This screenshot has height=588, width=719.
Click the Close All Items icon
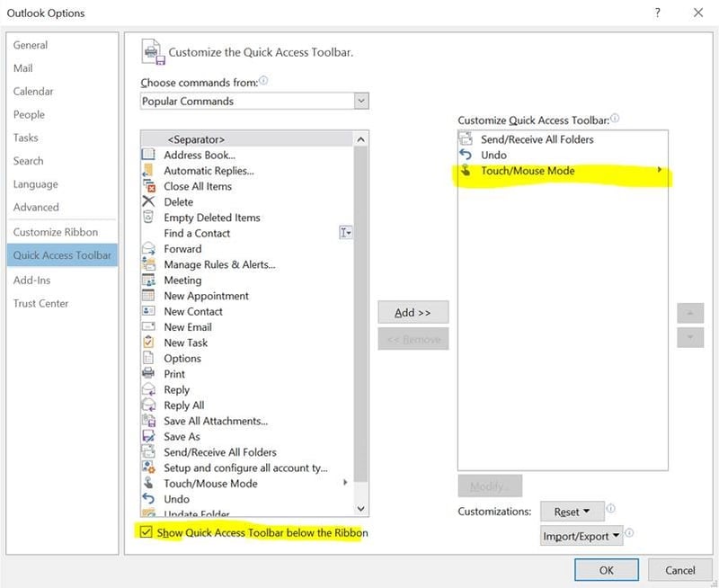tap(148, 186)
